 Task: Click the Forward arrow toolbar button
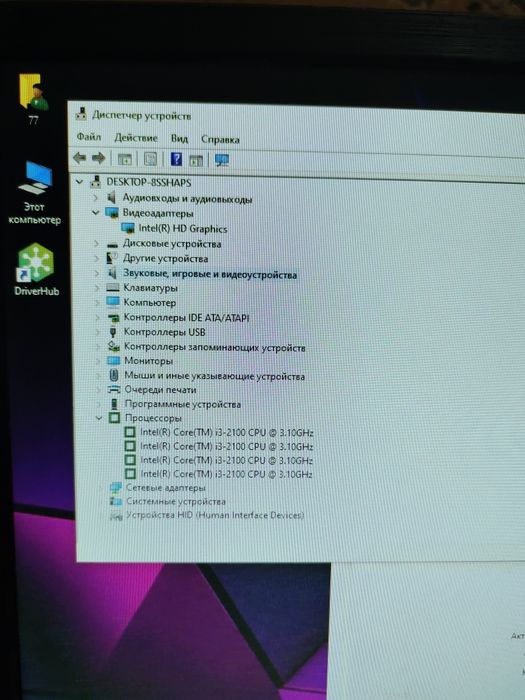98,158
